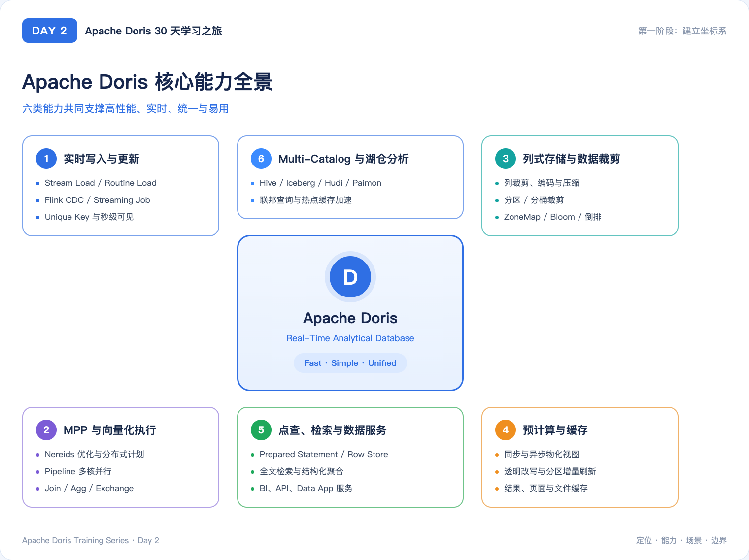Click the center title Apache Doris

350,318
